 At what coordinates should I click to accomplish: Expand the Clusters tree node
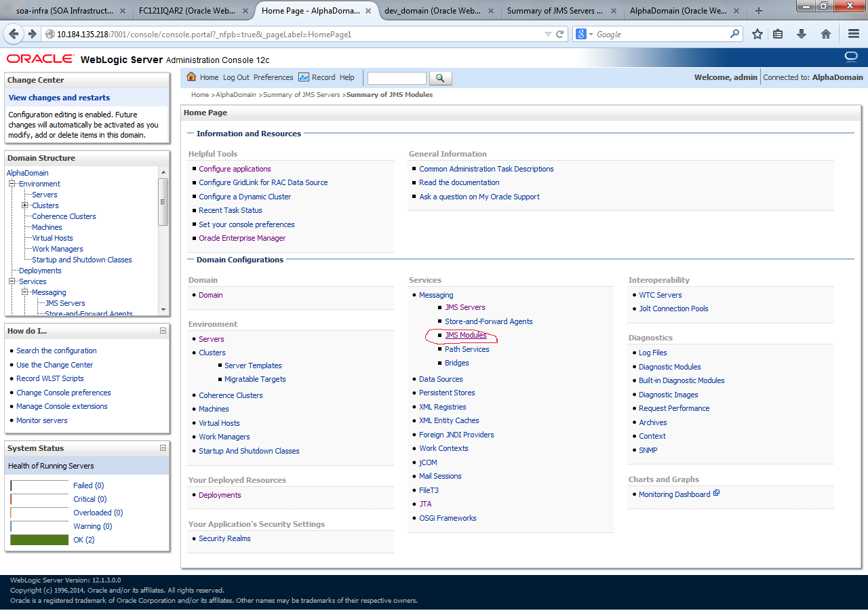tap(24, 205)
